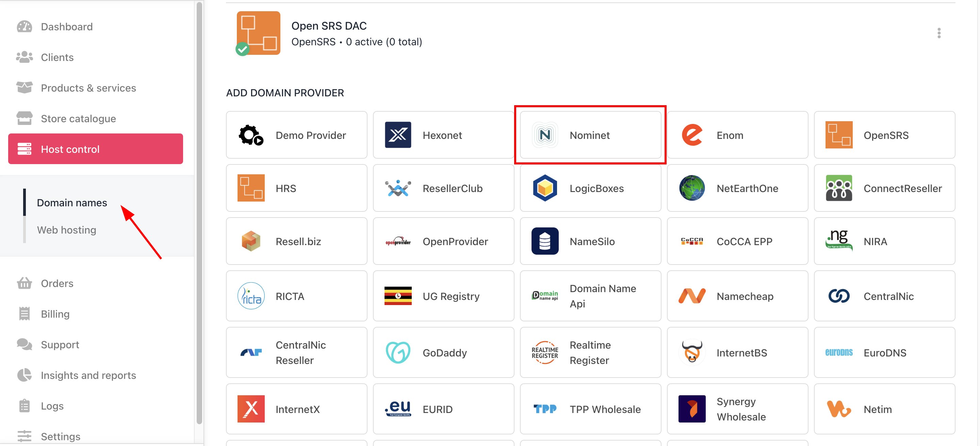Click the Support chat bubbles icon
The height and width of the screenshot is (446, 980).
point(24,345)
